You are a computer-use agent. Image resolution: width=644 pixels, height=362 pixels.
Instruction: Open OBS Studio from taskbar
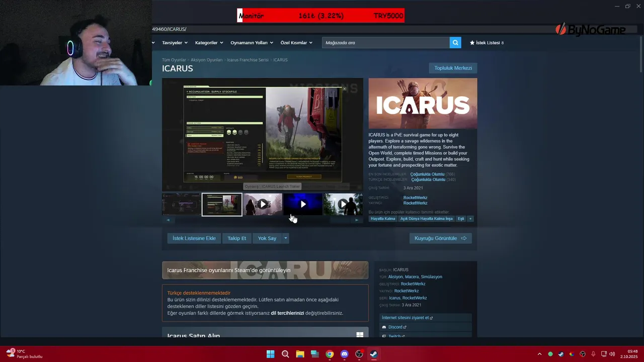click(x=359, y=354)
